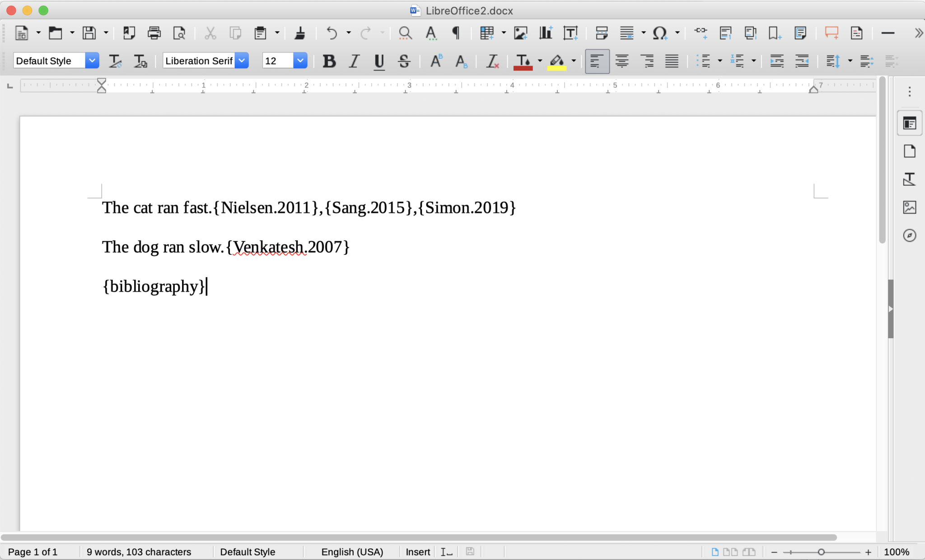Click the English (USA) language in the status bar

click(x=352, y=552)
